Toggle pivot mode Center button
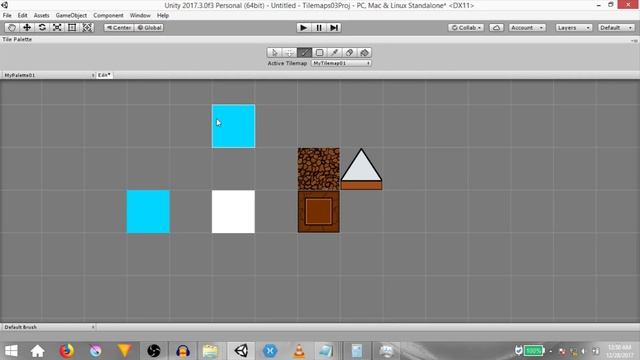Viewport: 640px width, 360px height. point(119,28)
